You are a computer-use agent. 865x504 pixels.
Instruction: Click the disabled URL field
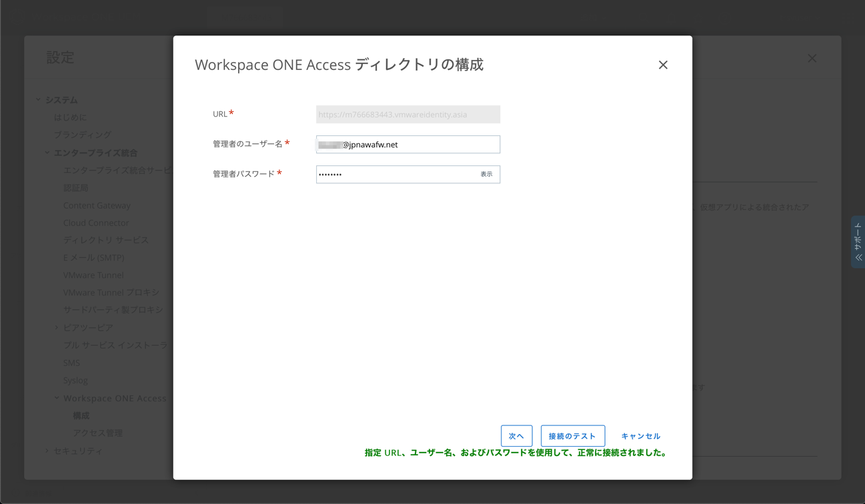[x=408, y=114]
